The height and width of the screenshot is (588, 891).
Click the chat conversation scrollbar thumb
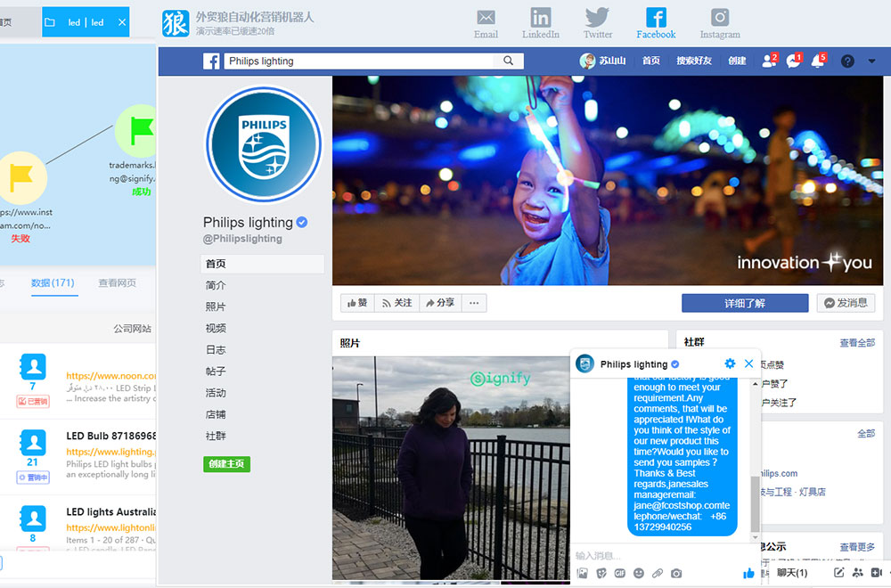pyautogui.click(x=755, y=504)
